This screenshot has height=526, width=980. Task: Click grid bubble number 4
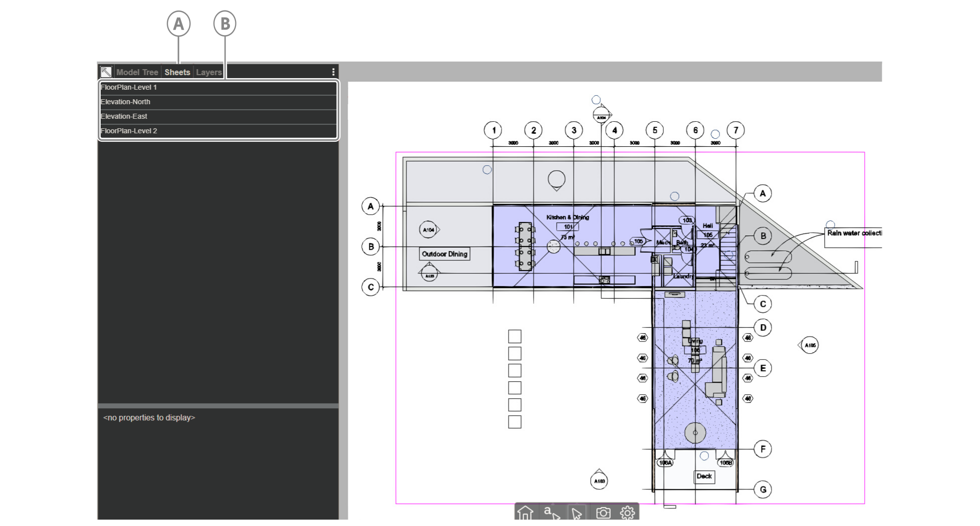click(615, 130)
